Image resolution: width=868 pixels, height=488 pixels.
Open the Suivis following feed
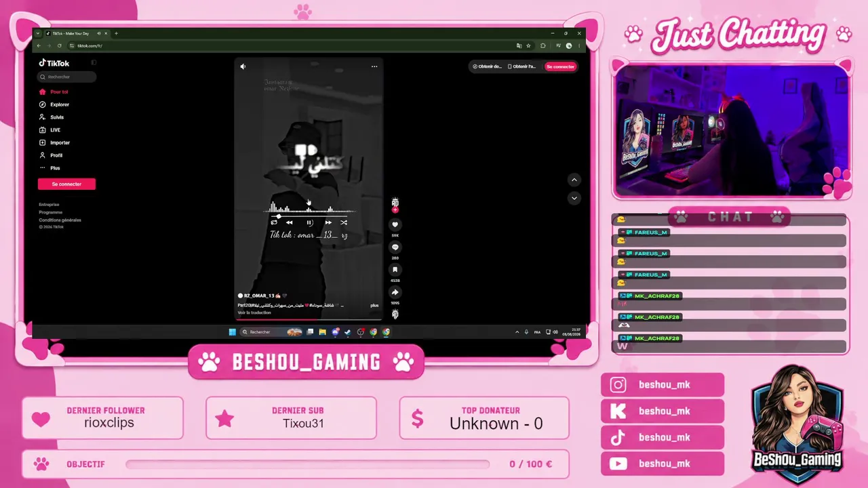point(52,117)
